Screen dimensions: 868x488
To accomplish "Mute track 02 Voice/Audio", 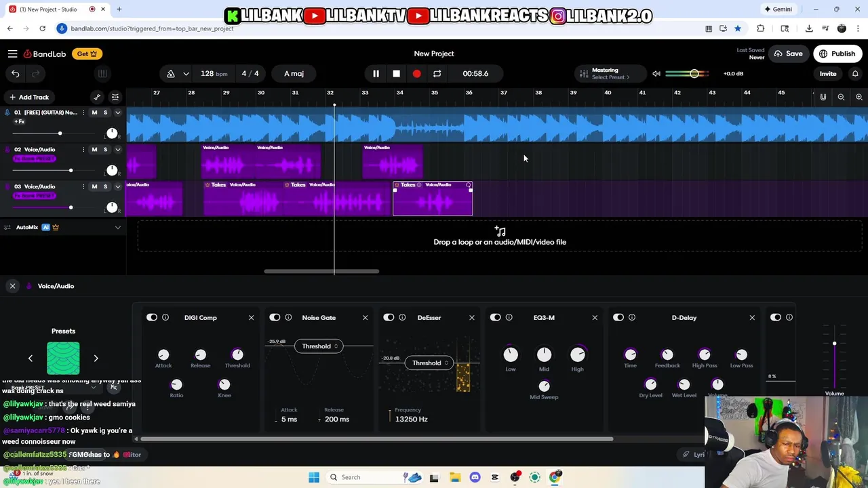I will pos(94,149).
